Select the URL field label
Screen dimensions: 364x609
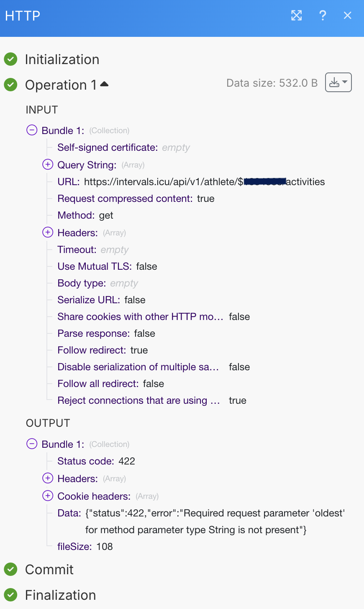point(68,182)
